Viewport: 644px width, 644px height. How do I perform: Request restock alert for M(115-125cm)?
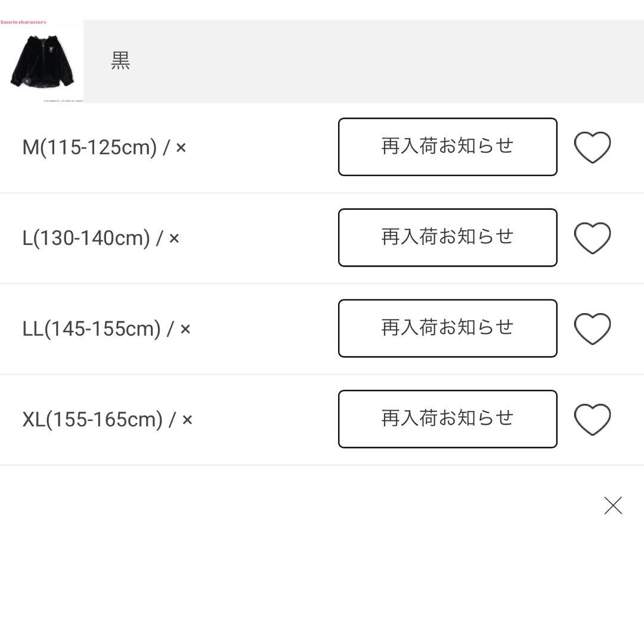[447, 147]
